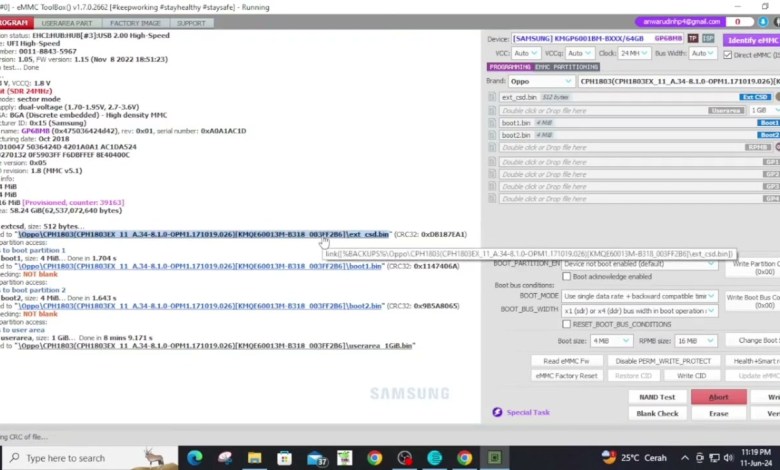This screenshot has width=780, height=470.
Task: Click the ISP pinout icon
Action: (708, 38)
